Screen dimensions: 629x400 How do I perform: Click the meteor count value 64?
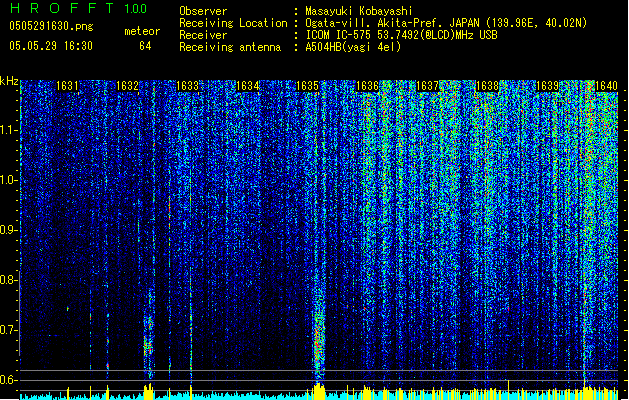coord(145,46)
